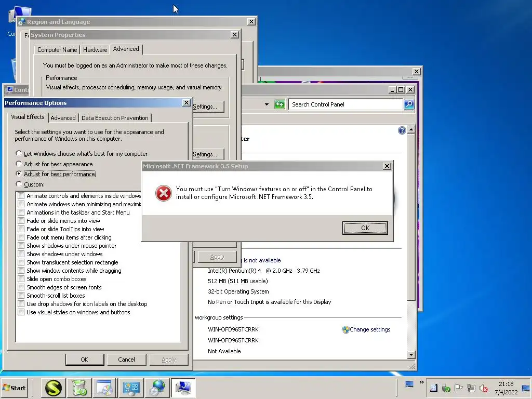Check Slide open combo boxes

(x=21, y=279)
